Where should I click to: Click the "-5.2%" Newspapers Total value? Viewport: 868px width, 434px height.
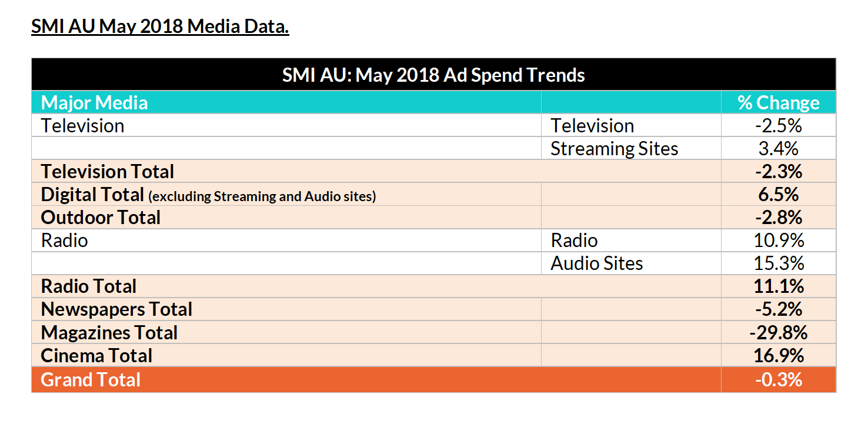coord(779,309)
